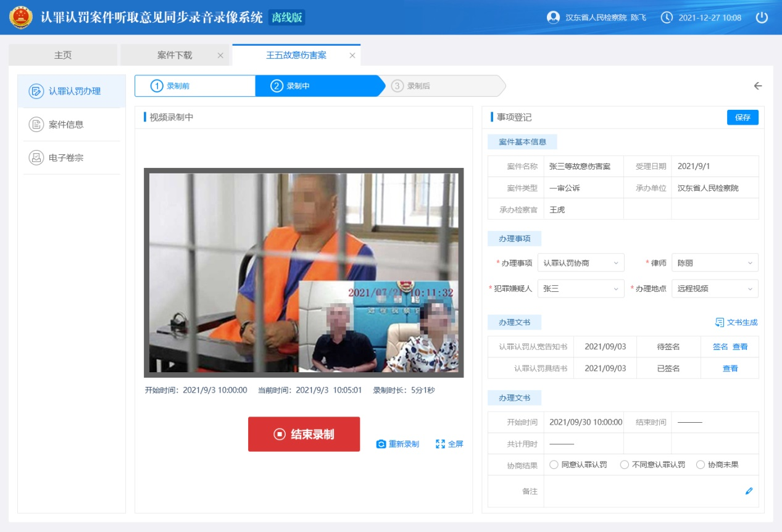Switch to the 案件下载 tab
Image resolution: width=782 pixels, height=532 pixels.
point(176,54)
